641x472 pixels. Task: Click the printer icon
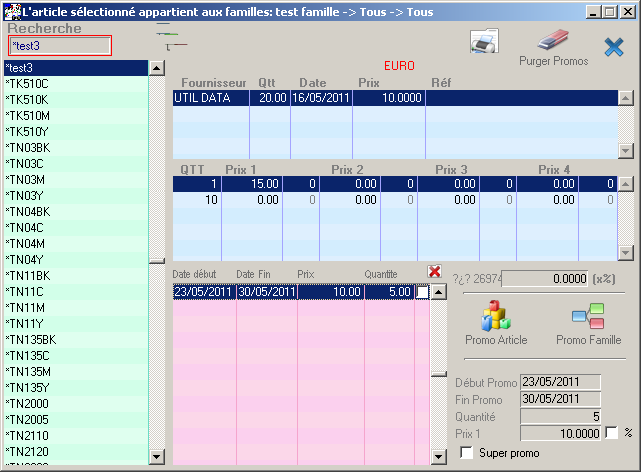coord(484,42)
